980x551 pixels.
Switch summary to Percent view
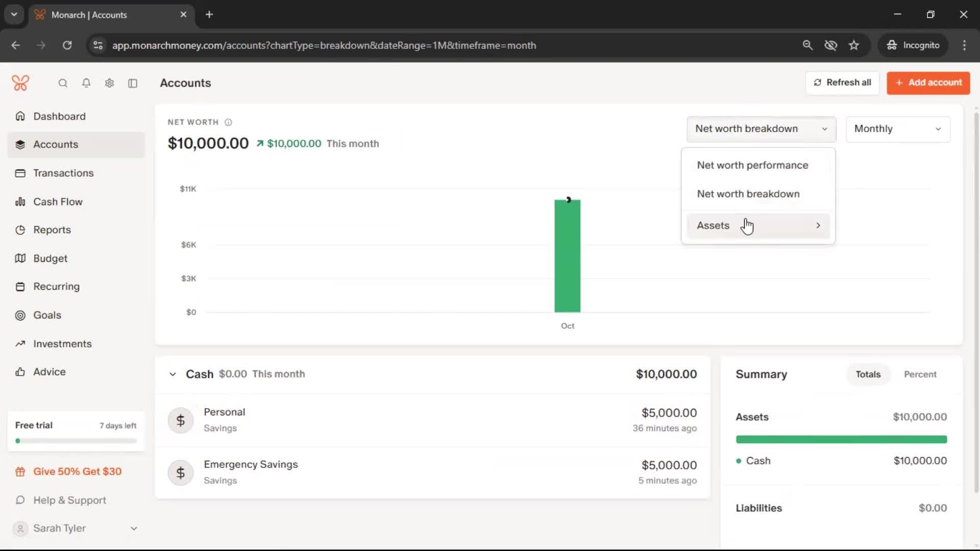tap(920, 374)
